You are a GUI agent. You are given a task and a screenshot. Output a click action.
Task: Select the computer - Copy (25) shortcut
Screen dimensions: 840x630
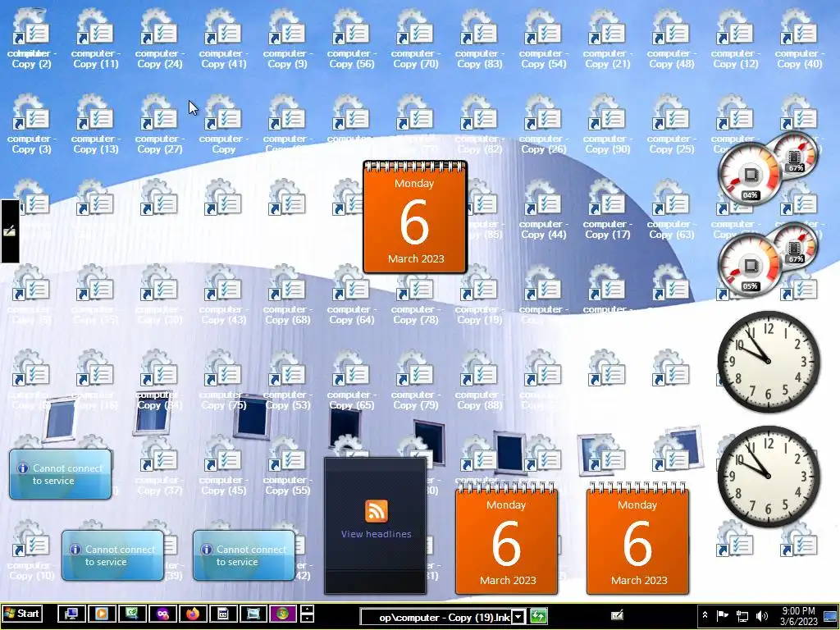tap(672, 125)
